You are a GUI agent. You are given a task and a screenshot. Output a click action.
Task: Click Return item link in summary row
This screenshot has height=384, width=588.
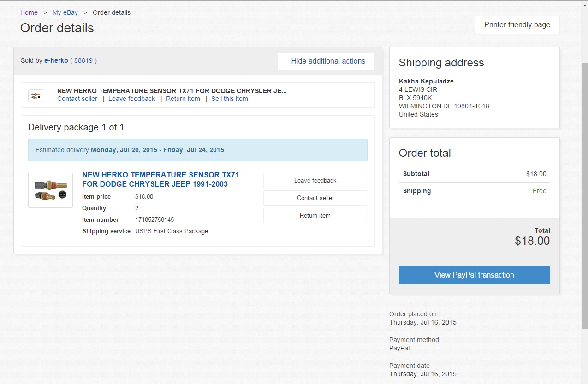pos(183,99)
